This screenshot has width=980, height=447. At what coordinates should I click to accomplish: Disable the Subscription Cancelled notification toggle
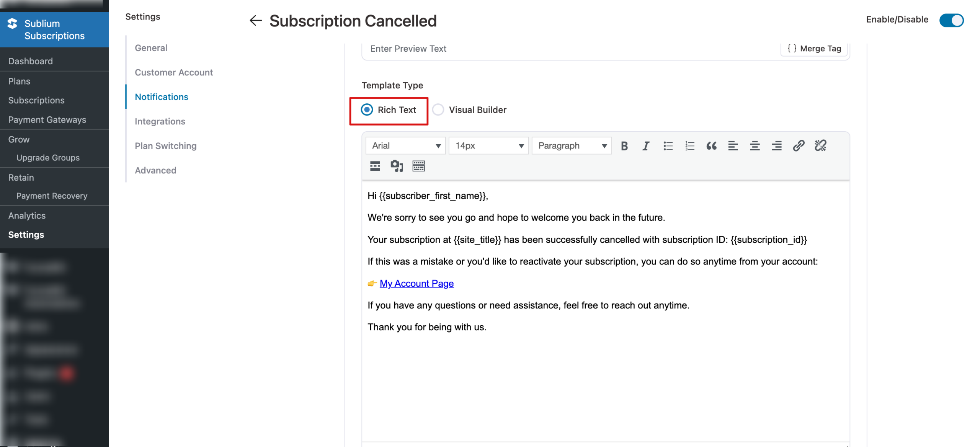coord(952,21)
